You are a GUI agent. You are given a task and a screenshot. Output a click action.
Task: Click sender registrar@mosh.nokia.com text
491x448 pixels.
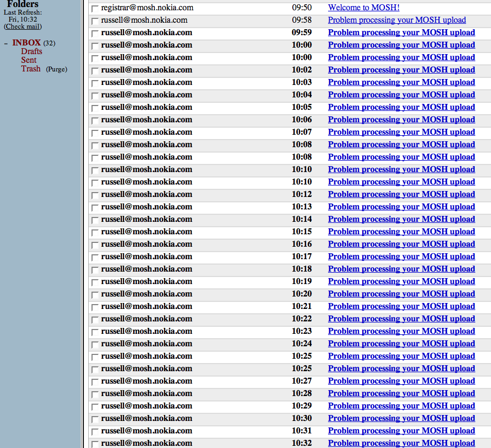pos(147,8)
